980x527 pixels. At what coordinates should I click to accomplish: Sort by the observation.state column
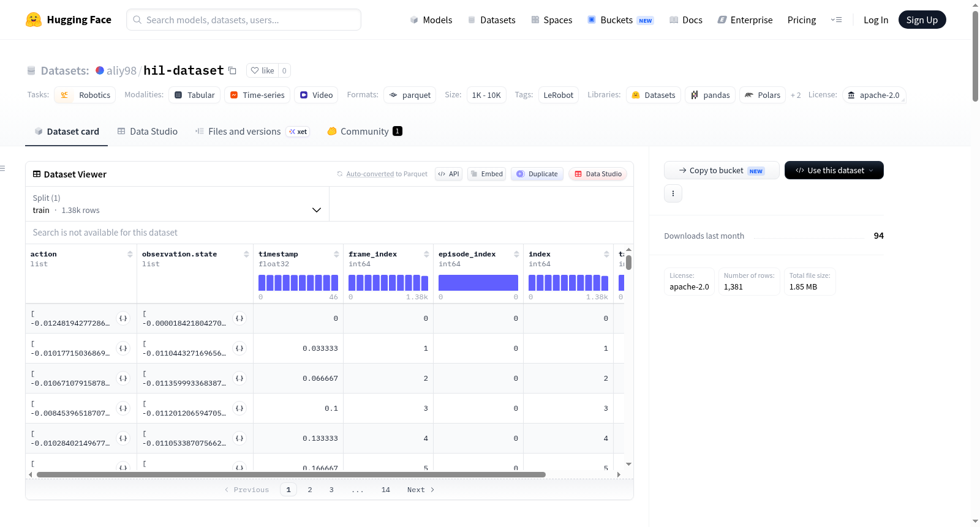tap(246, 254)
